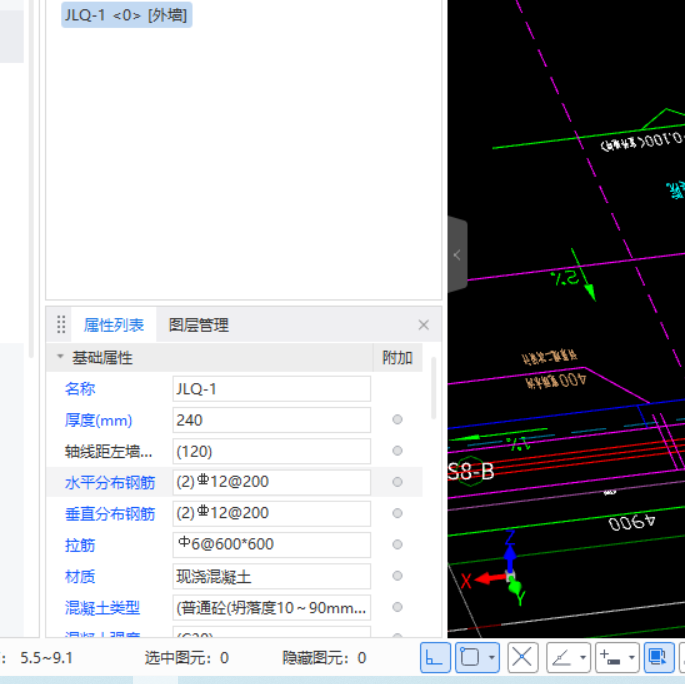The width and height of the screenshot is (685, 684).
Task: Click the 材质 property label
Action: (x=80, y=577)
